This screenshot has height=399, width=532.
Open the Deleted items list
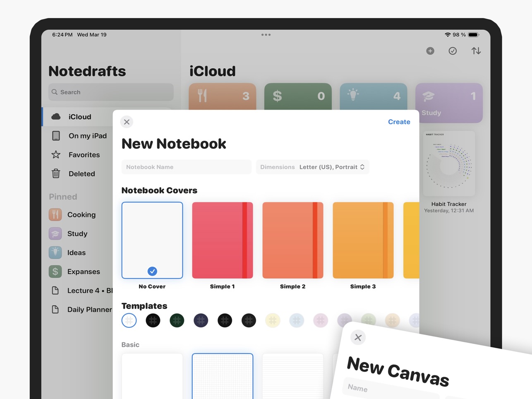coord(81,174)
